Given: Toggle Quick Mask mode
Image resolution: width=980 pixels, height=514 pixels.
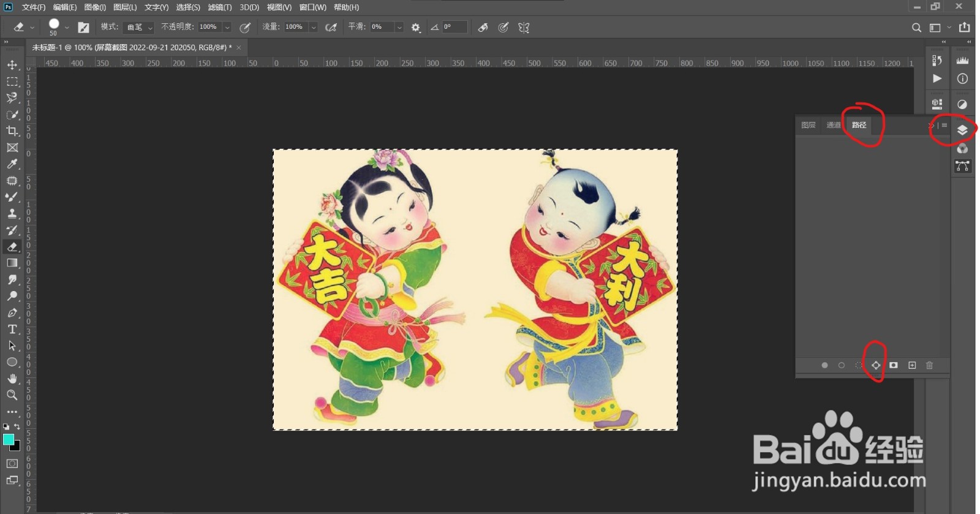Looking at the screenshot, I should (x=12, y=464).
